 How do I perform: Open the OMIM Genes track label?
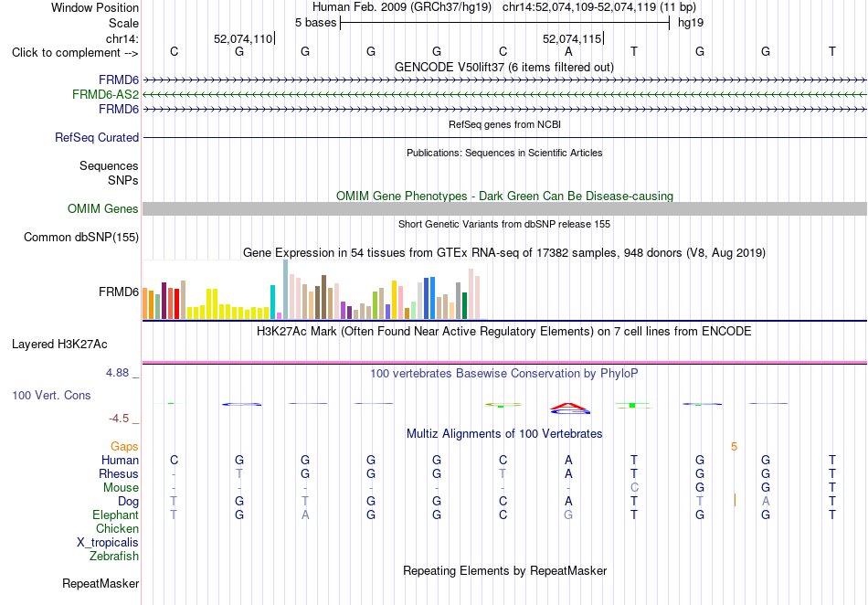click(x=103, y=208)
